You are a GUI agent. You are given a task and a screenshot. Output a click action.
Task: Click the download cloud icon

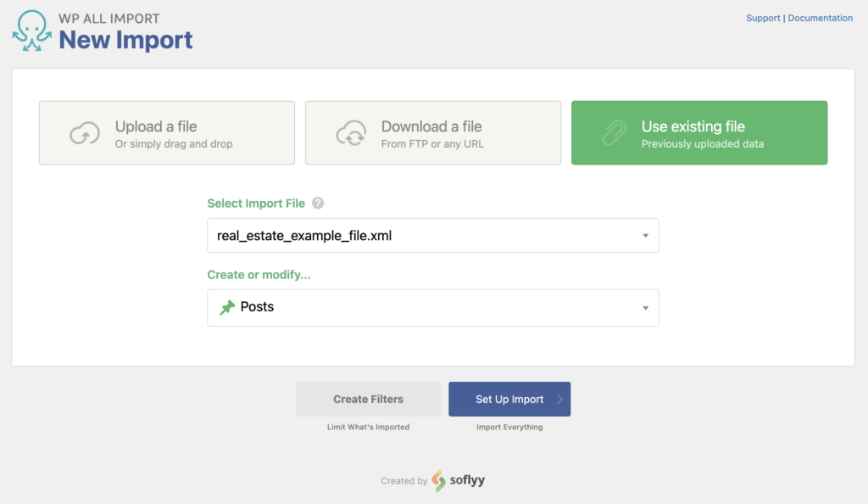pos(352,133)
